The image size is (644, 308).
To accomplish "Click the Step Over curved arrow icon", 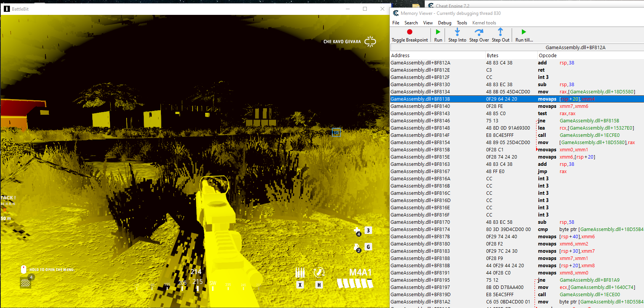I will (479, 32).
